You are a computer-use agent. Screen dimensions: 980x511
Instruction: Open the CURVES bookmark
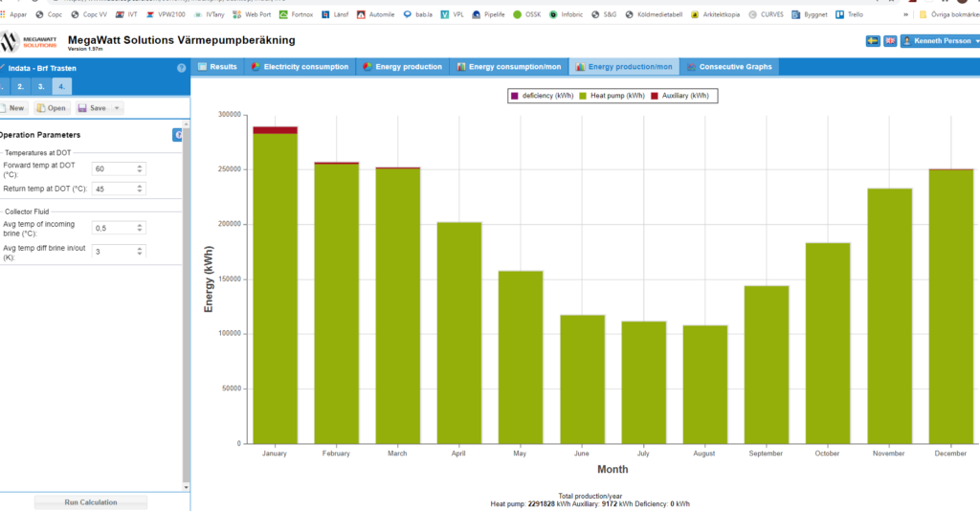(x=766, y=14)
